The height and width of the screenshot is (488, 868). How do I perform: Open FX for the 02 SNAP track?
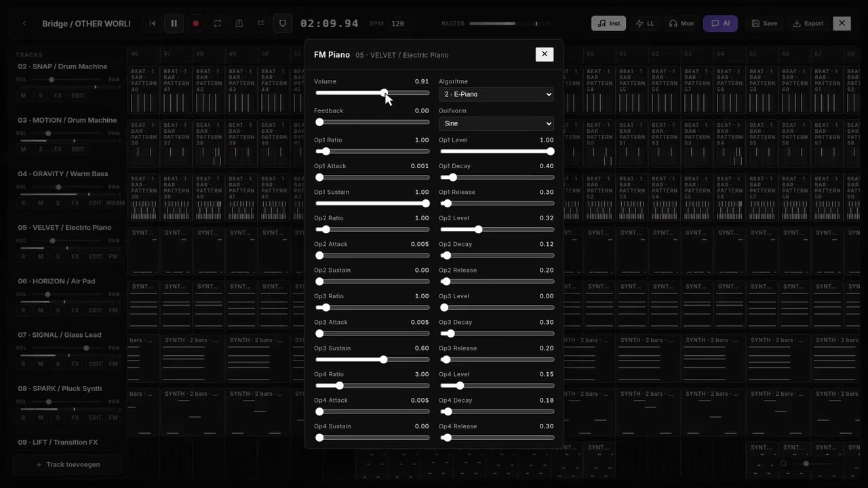tap(58, 96)
